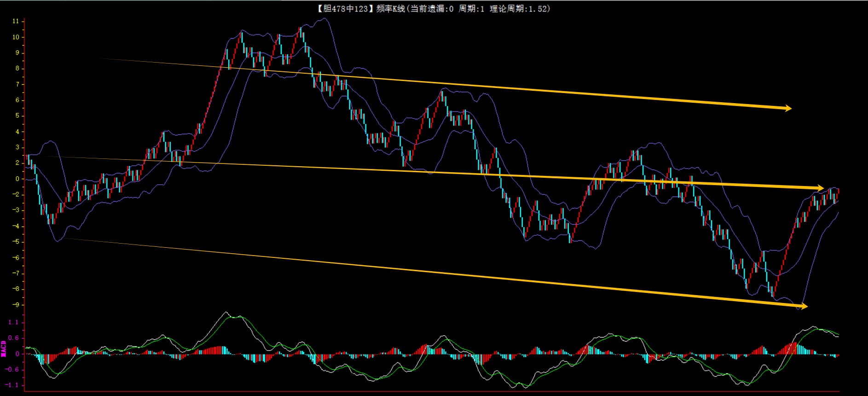Click price axis label -2
Viewport: 868px width, 396px height.
coord(16,194)
